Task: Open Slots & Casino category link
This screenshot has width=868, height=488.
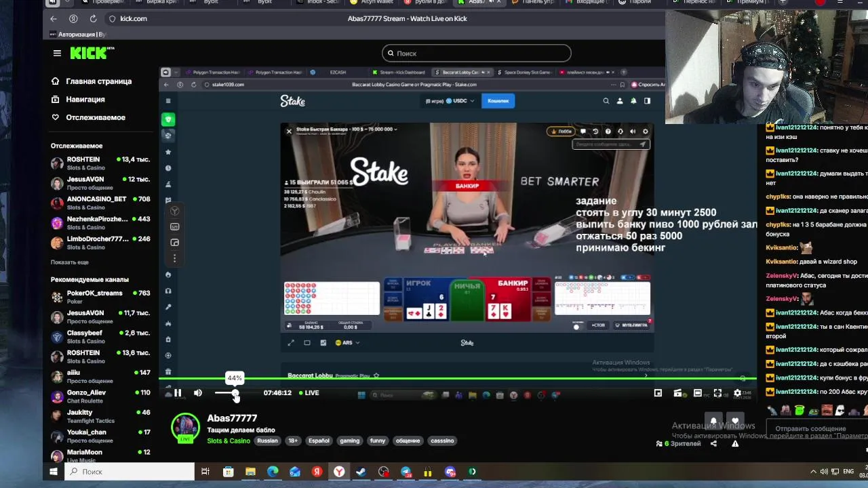Action: [x=229, y=441]
